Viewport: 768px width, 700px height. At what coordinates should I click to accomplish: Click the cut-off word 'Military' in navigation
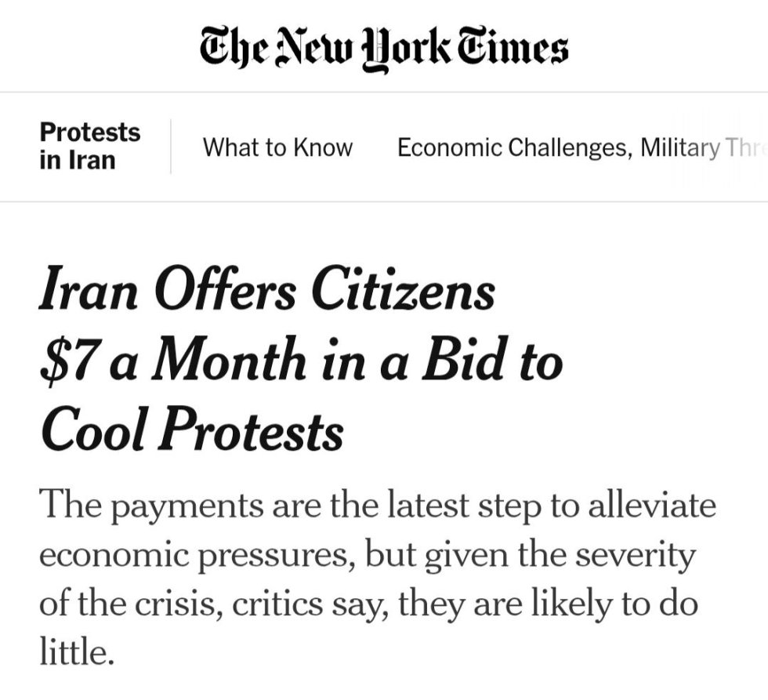click(679, 147)
